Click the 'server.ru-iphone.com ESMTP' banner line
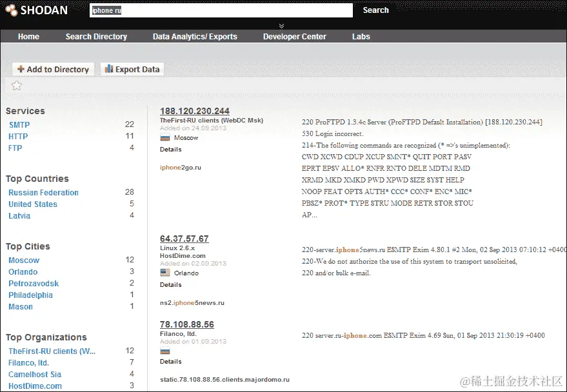Screen dimensions: 567x392 pos(423,335)
